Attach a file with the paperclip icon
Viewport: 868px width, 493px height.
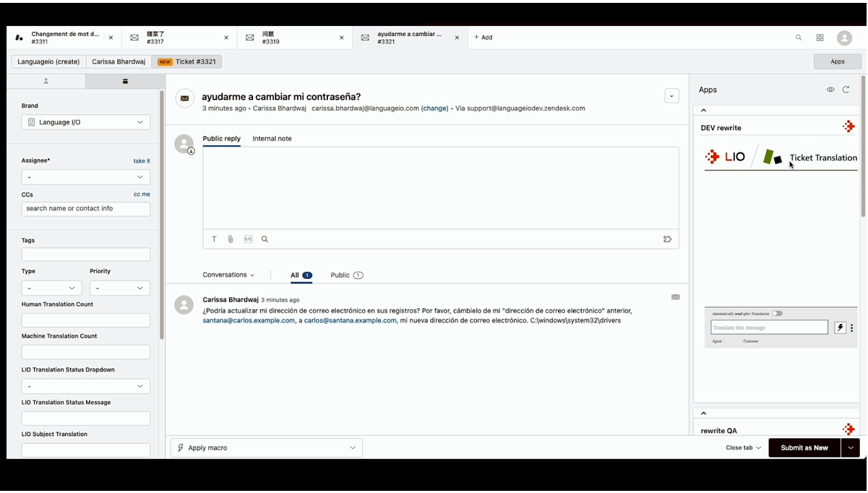tap(231, 239)
